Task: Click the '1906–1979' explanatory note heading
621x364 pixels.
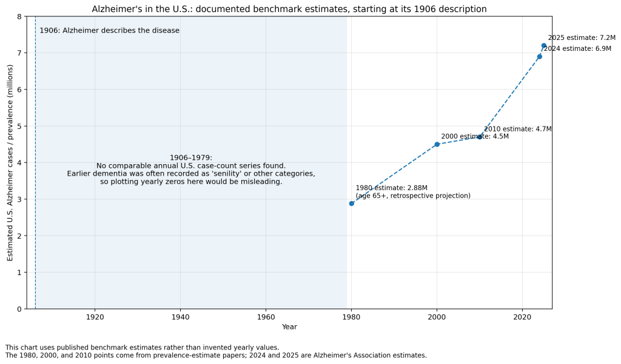Action: 190,157
